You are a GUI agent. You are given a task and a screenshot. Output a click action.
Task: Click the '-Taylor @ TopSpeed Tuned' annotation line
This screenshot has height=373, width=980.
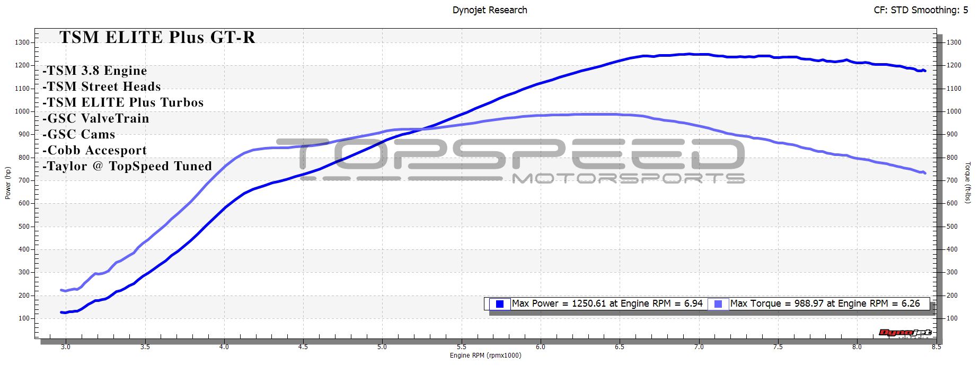(x=127, y=166)
